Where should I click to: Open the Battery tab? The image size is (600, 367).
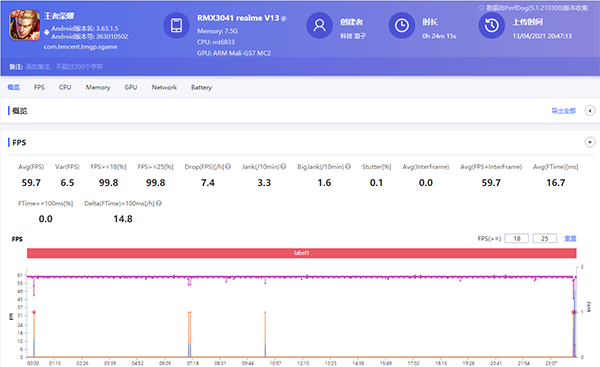tap(201, 87)
